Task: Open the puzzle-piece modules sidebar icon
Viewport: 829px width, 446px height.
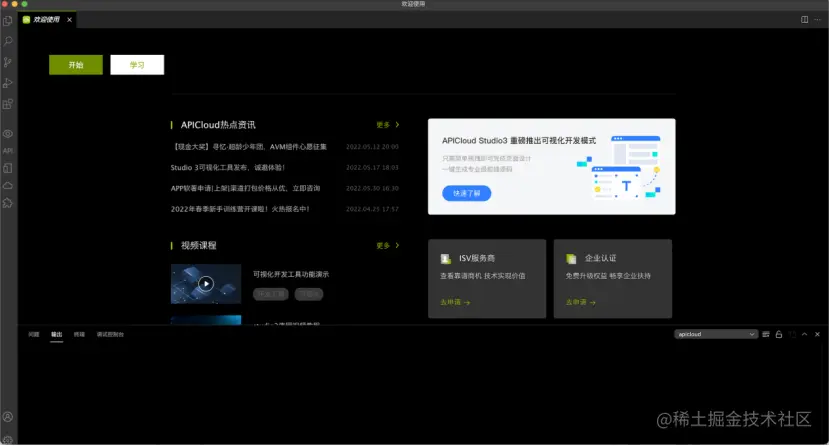Action: pos(8,203)
